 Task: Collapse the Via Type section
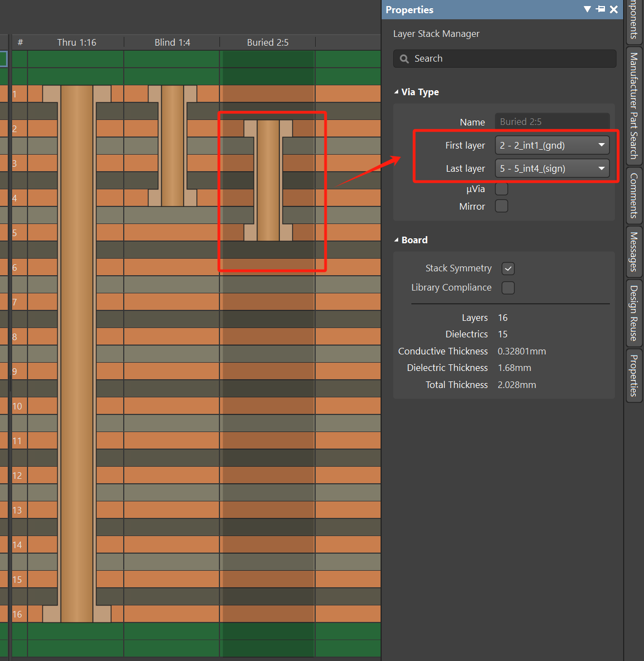[397, 92]
